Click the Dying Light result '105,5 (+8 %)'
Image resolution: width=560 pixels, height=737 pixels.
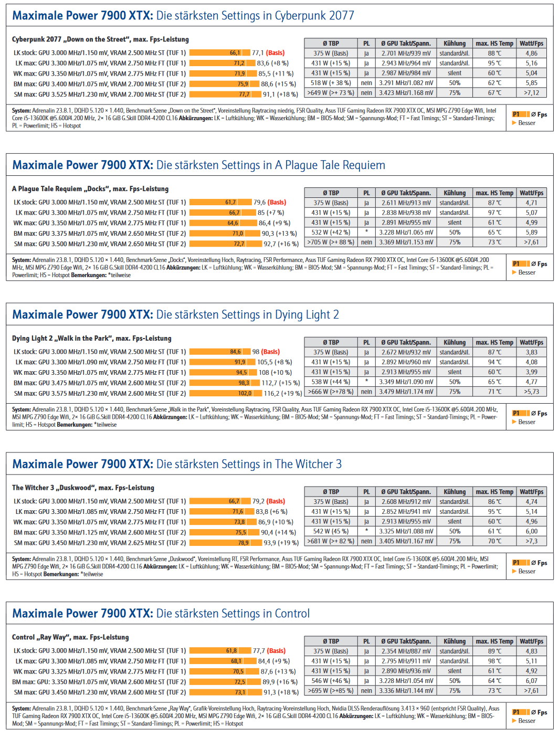[x=274, y=362]
